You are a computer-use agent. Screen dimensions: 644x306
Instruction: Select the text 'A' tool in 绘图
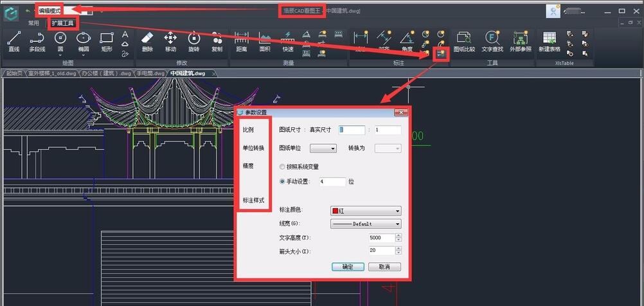(x=125, y=34)
